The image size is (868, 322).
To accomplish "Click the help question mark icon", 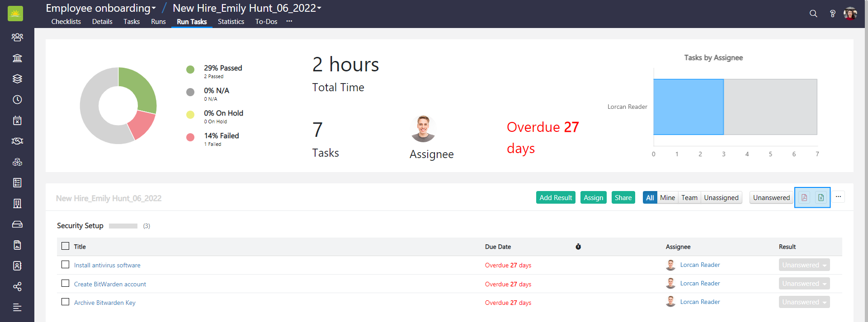I will click(x=832, y=14).
